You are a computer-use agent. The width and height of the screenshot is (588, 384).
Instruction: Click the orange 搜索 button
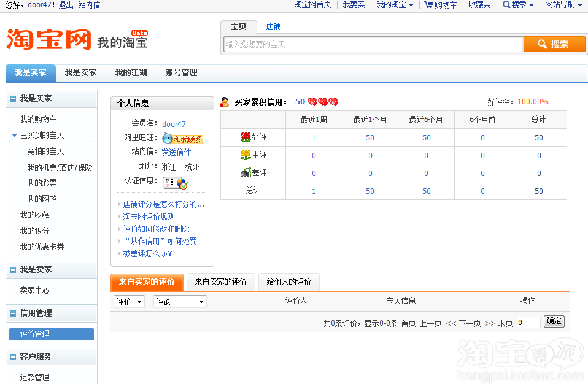pos(554,44)
